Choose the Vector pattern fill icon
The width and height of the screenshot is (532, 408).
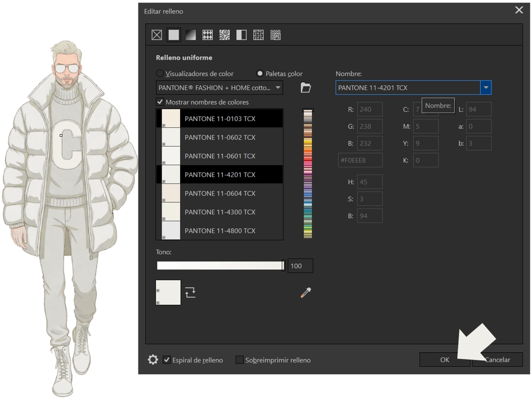pyautogui.click(x=208, y=35)
